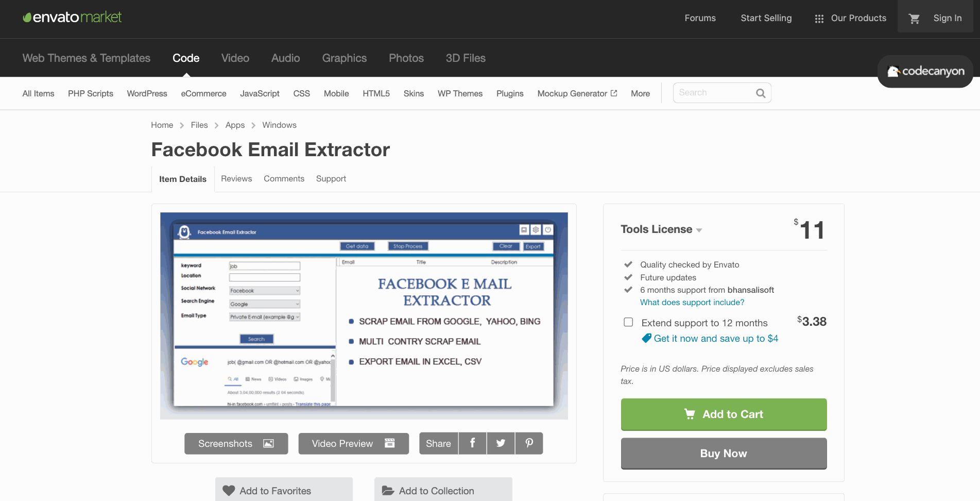
Task: Click the camera icon in Screenshots button
Action: (268, 443)
